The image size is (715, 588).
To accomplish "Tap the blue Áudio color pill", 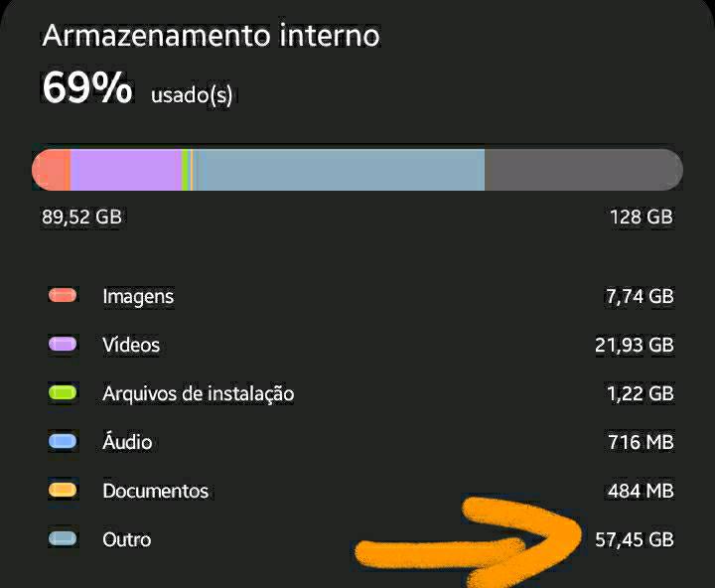I will click(x=63, y=441).
